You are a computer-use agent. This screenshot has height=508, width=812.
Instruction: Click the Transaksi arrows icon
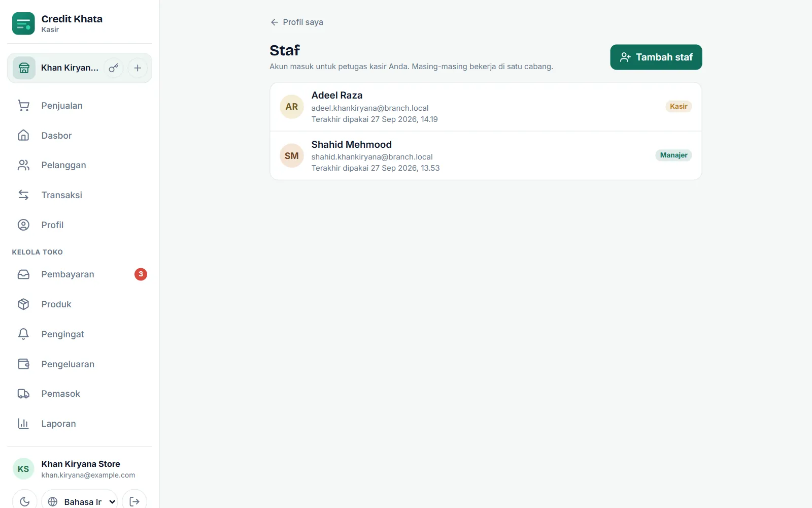(x=23, y=195)
